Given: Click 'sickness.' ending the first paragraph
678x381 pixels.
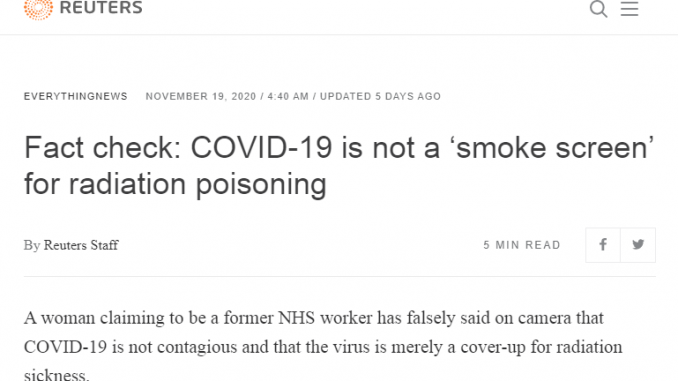Looking at the screenshot, I should pyautogui.click(x=57, y=375).
